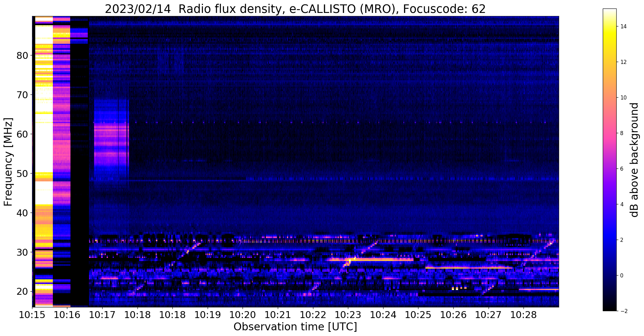This screenshot has height=336, width=644.
Task: Click the 10:19 time tick label
Action: coord(207,315)
